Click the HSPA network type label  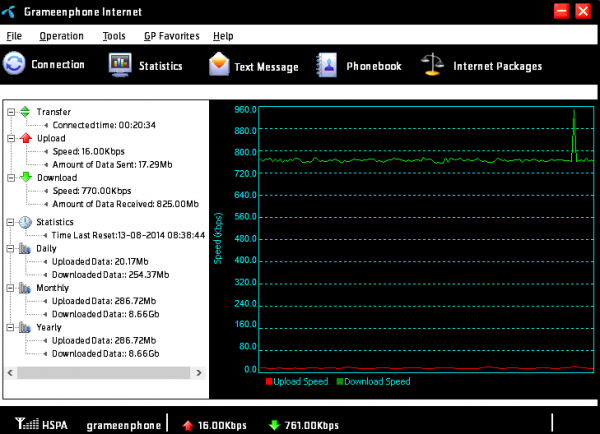tap(55, 425)
